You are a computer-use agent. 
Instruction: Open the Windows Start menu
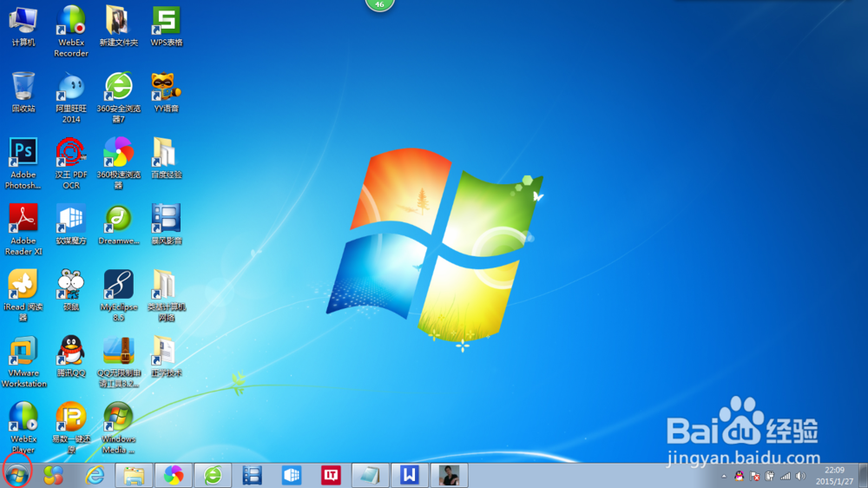pos(16,475)
